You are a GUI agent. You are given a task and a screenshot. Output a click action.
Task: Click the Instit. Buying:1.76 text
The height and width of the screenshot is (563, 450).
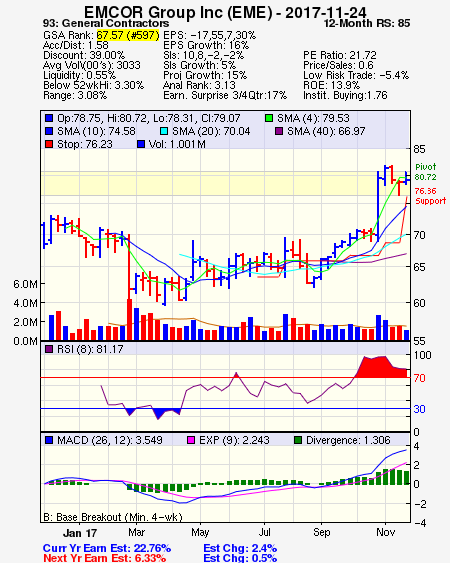345,96
